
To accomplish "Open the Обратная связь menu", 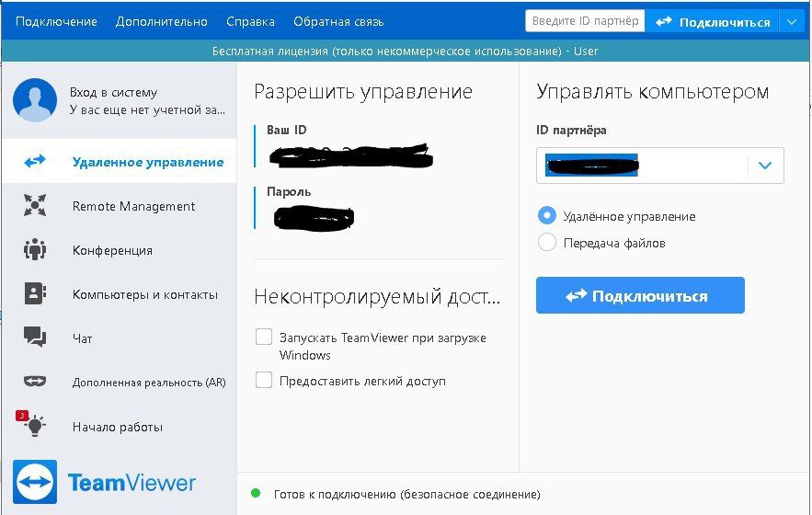I will point(338,22).
